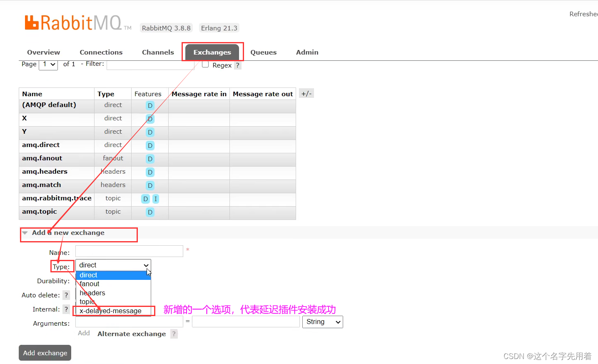
Task: Focus the new exchange Name field
Action: pos(129,251)
